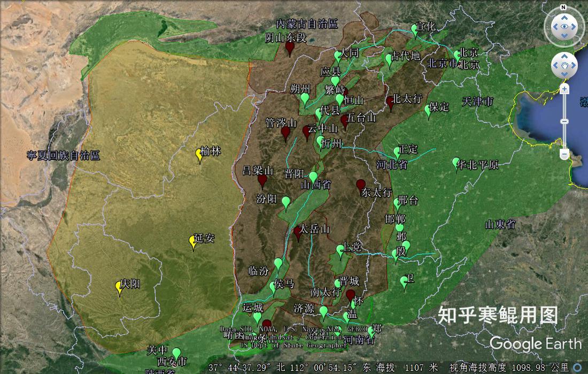Rotate view right with look joystick arrow
Image resolution: width=588 pixels, height=374 pixels.
tap(574, 27)
